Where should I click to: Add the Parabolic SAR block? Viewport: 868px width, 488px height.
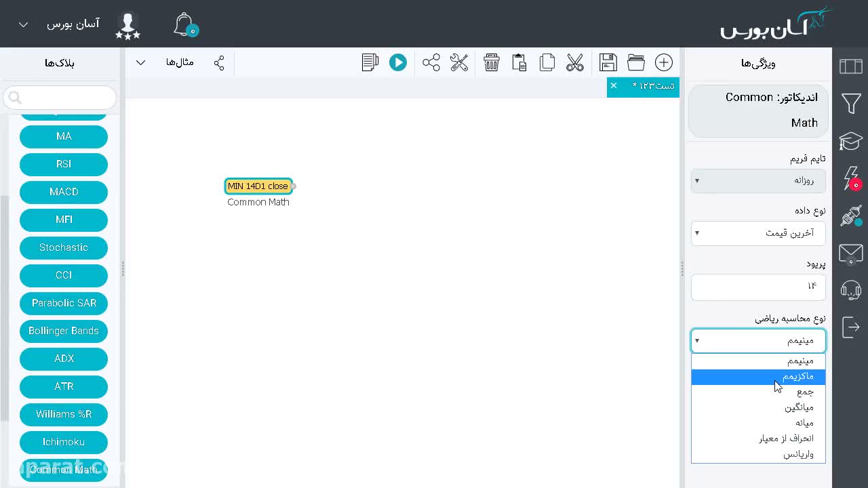click(64, 303)
